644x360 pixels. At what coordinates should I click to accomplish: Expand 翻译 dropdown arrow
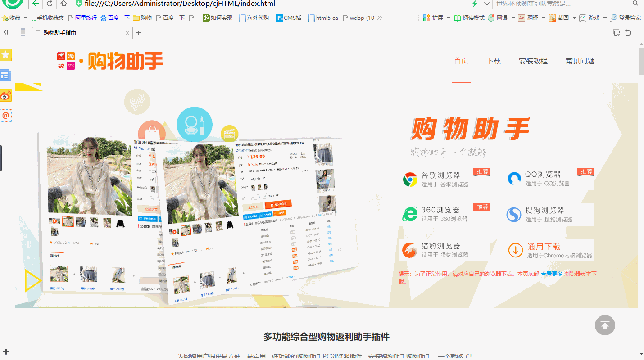[x=544, y=18]
